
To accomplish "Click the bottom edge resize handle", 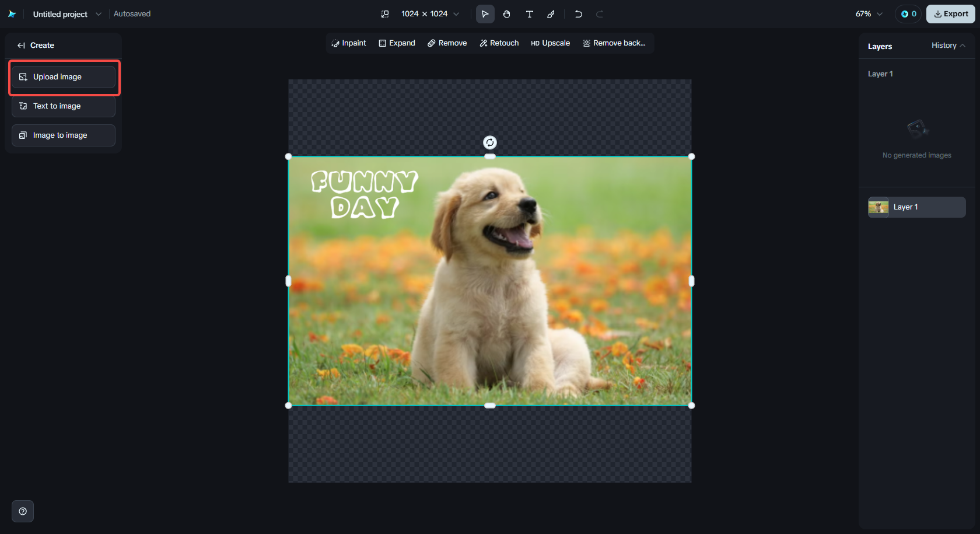I will point(490,406).
